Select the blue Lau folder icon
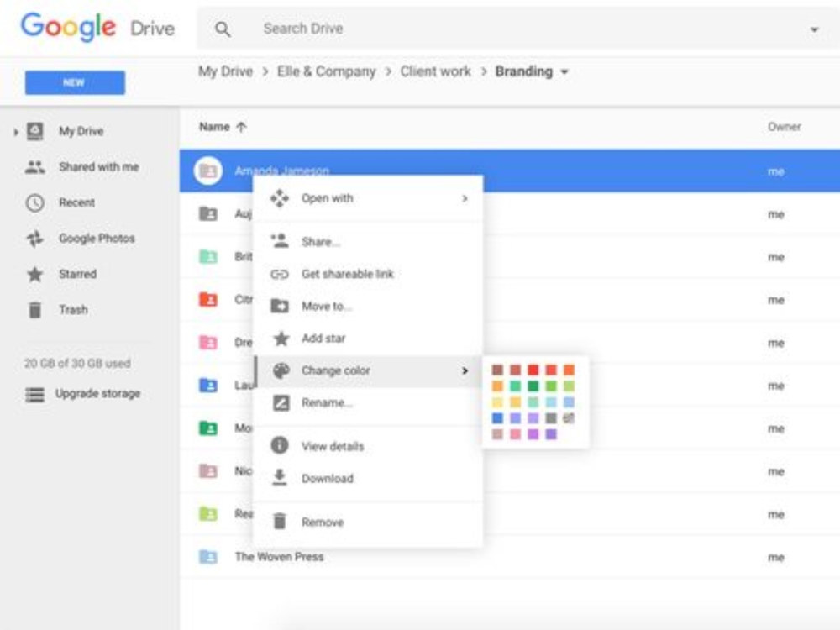 [x=208, y=385]
